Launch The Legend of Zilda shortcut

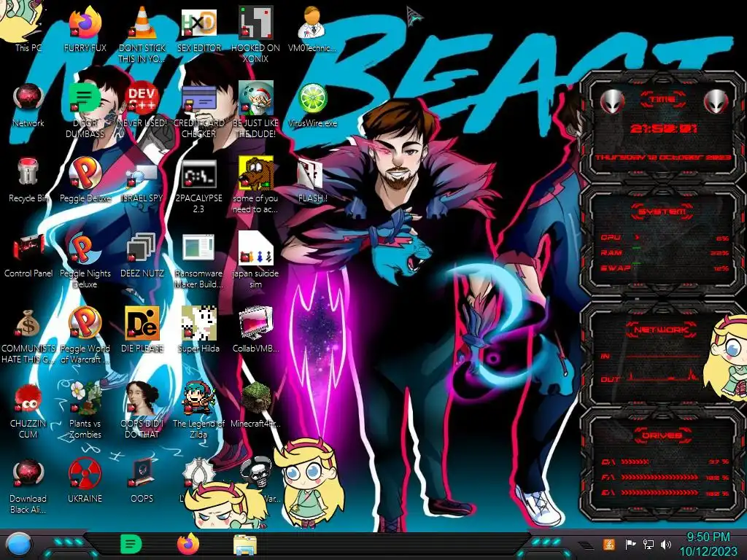pyautogui.click(x=198, y=398)
